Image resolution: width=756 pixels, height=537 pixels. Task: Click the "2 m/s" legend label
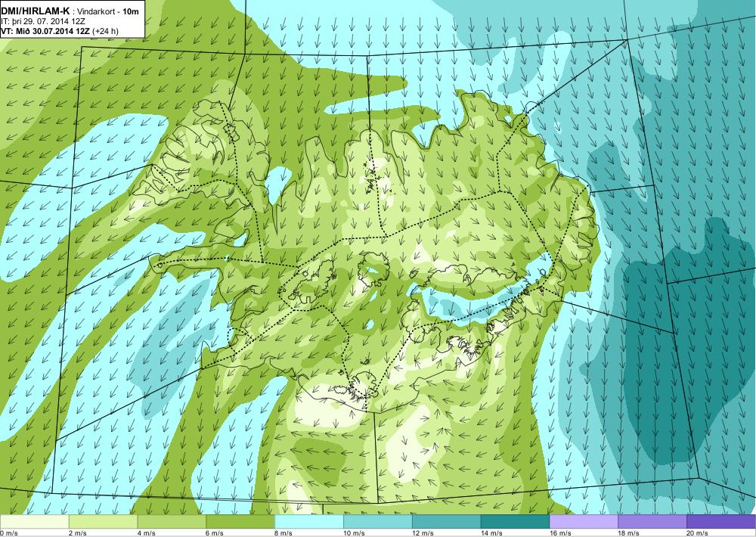(x=78, y=533)
